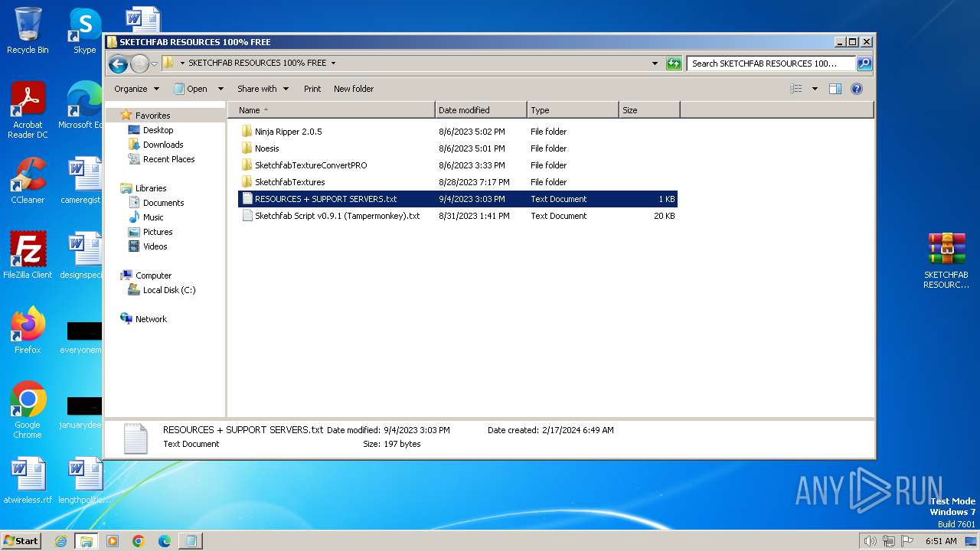Image resolution: width=980 pixels, height=551 pixels.
Task: Select the Noesis folder icon
Action: (x=247, y=148)
